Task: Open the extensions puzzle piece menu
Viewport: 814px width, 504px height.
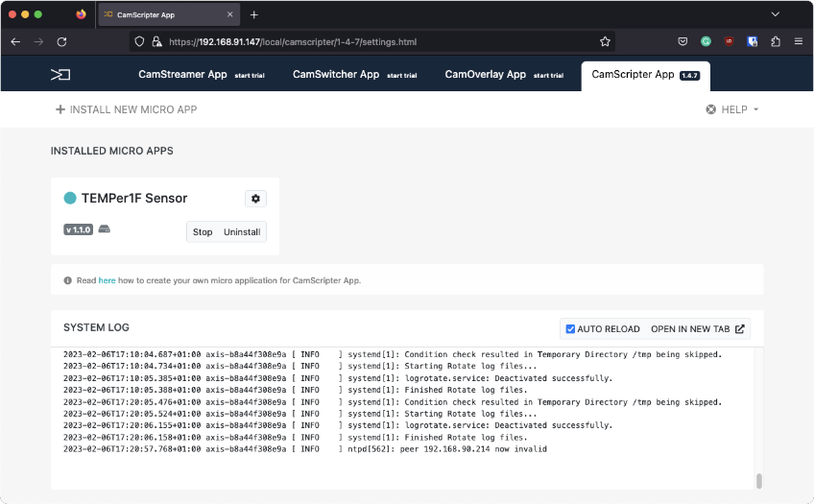Action: pyautogui.click(x=776, y=41)
